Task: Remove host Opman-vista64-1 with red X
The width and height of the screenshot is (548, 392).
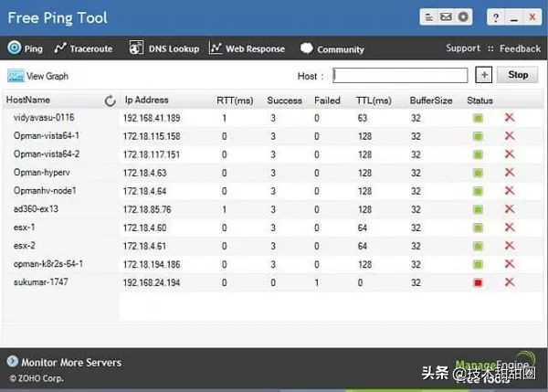Action: click(x=510, y=135)
